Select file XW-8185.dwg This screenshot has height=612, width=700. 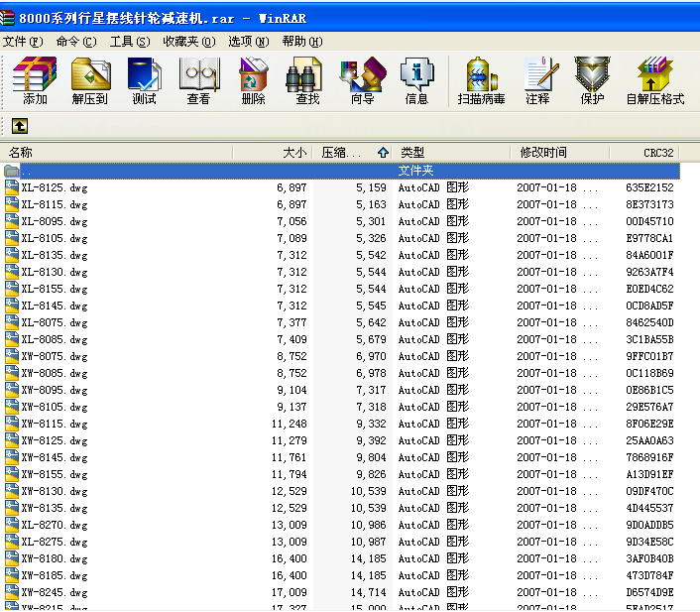click(55, 575)
